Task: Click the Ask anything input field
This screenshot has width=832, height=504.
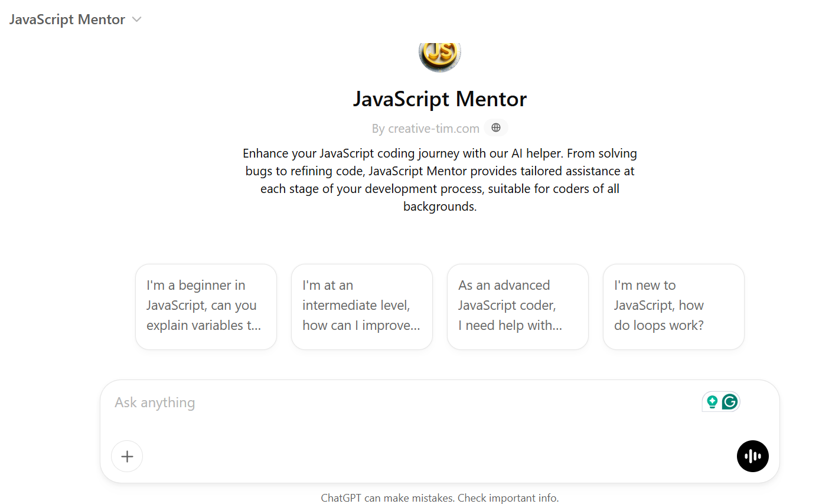Action: point(354,402)
